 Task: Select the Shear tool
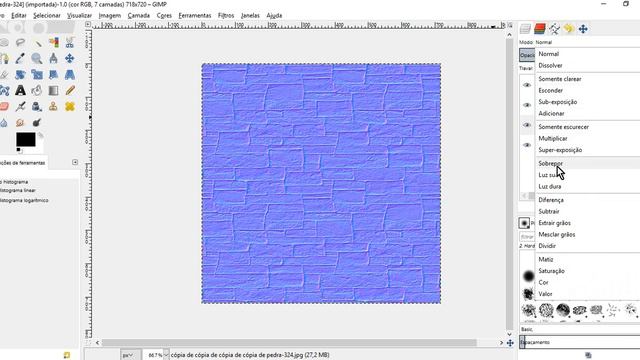[x=53, y=75]
